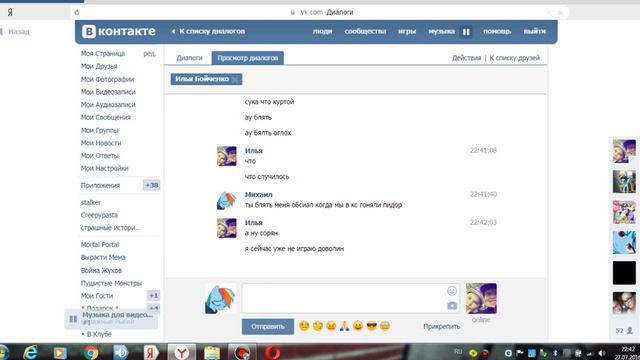Click the ВКонтакте logo

(x=119, y=31)
